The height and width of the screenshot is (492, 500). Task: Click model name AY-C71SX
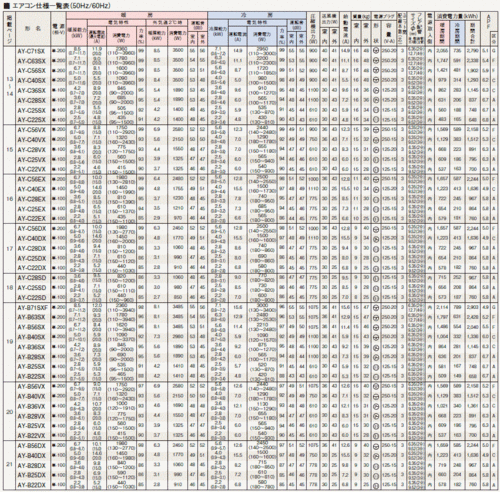tap(32, 52)
